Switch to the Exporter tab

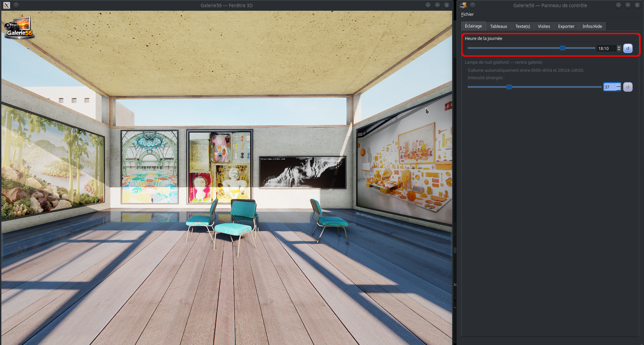566,27
